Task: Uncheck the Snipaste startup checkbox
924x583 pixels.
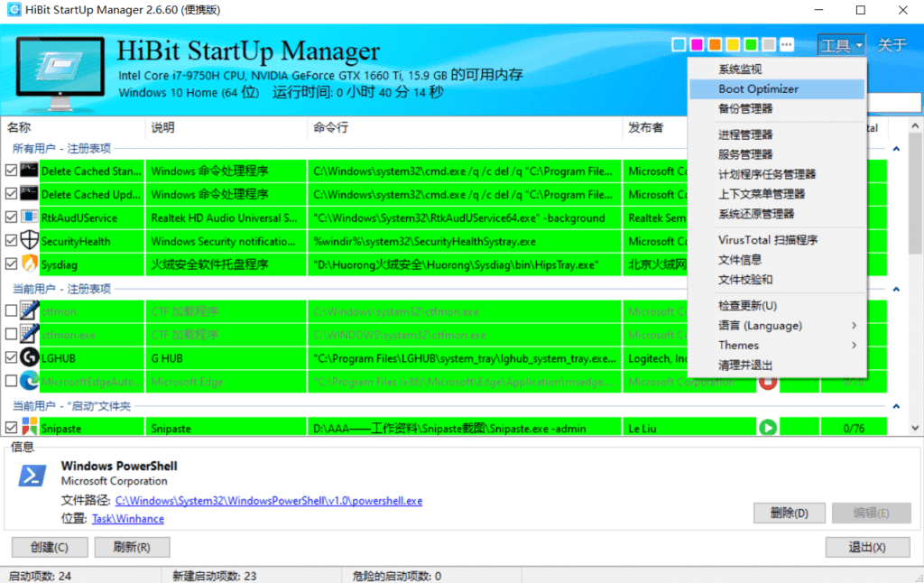Action: tap(11, 428)
